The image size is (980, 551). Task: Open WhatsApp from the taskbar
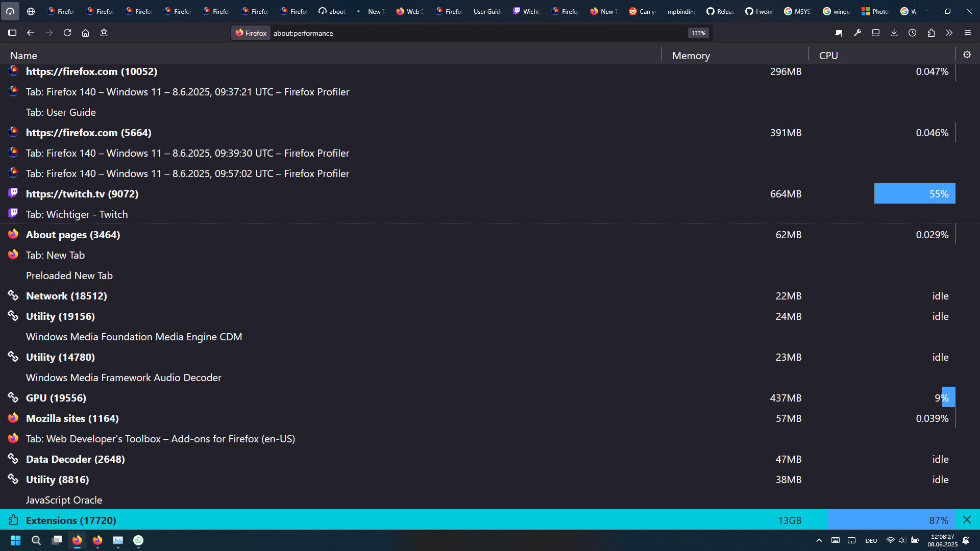138,540
